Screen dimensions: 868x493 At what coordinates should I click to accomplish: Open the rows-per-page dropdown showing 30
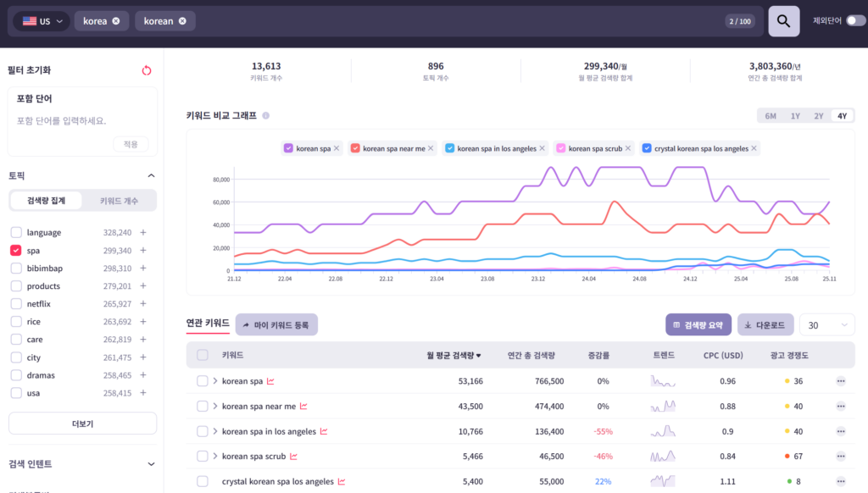pos(827,325)
